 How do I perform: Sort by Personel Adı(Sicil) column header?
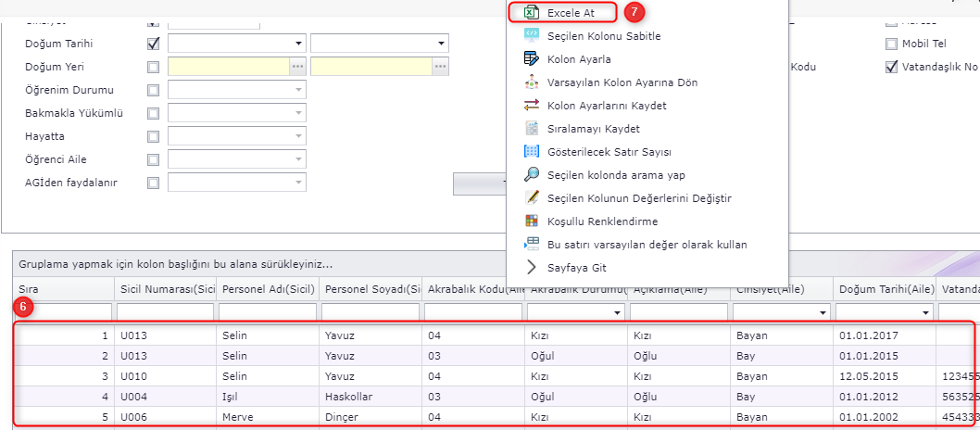(x=267, y=290)
